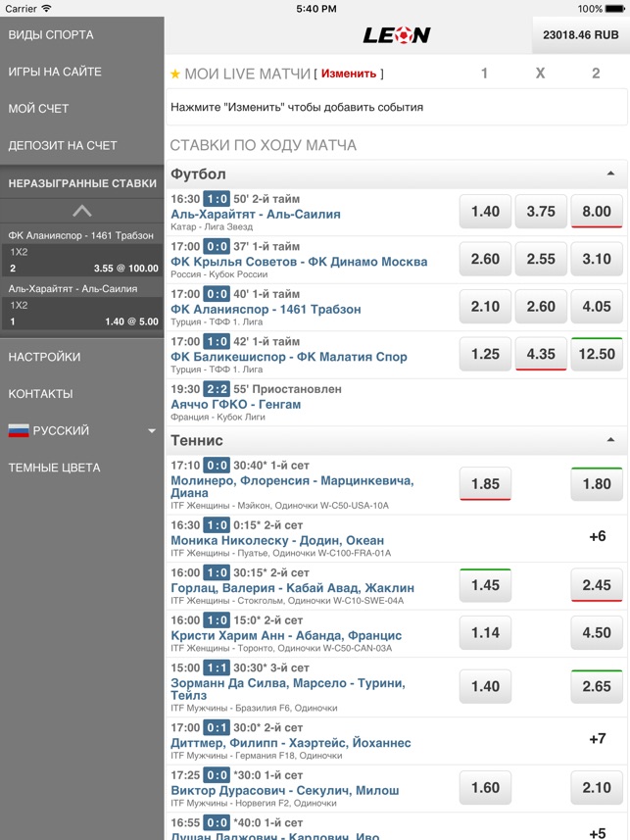This screenshot has height=840, width=630.
Task: Open match Горлац, Валерия - Кабай Авад, Жаклин
Action: point(293,588)
